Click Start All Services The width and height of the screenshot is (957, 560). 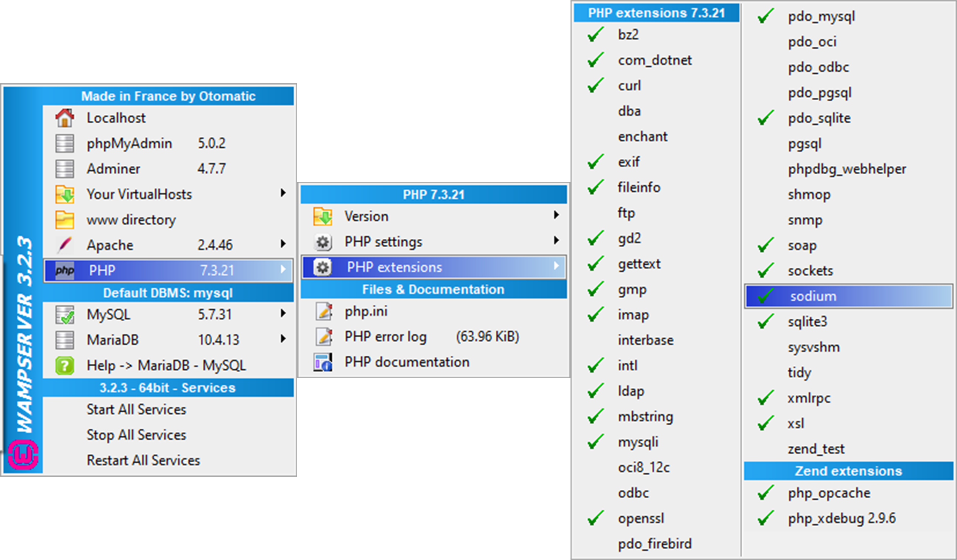pos(168,410)
